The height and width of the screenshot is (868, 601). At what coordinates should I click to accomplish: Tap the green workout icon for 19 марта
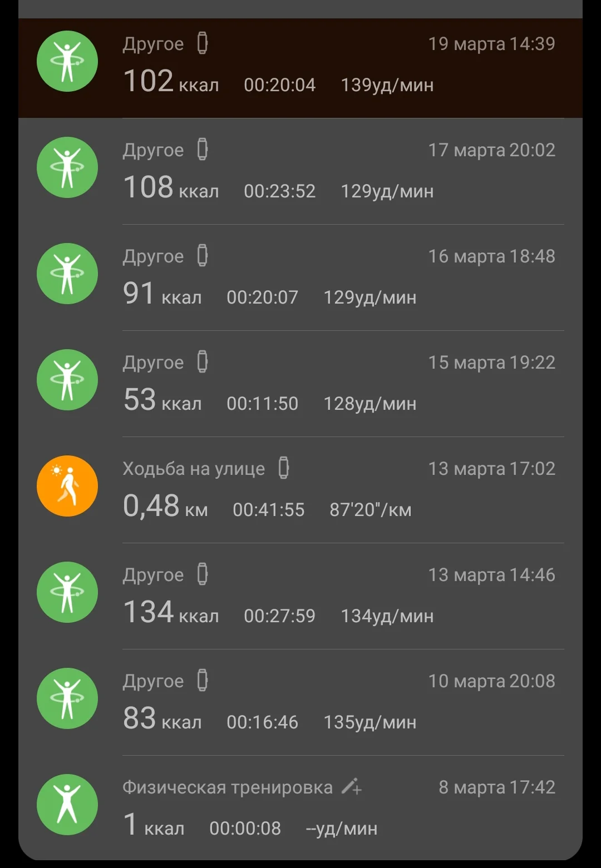(67, 62)
